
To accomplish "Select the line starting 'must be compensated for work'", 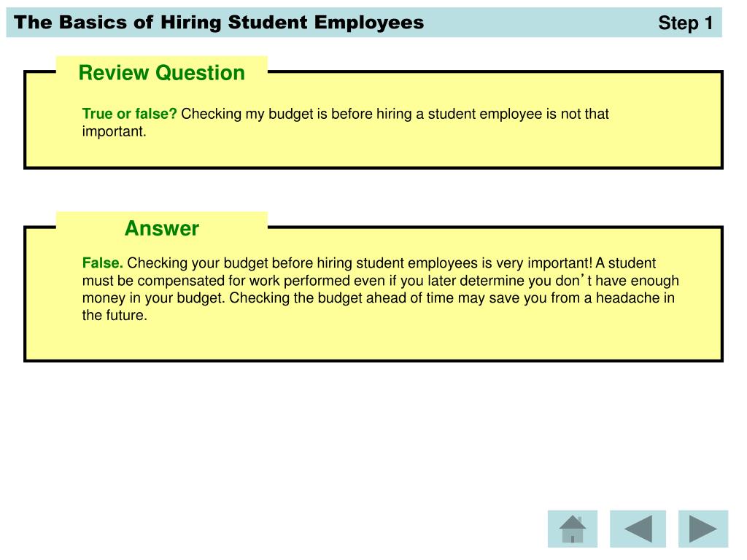I will pos(380,281).
